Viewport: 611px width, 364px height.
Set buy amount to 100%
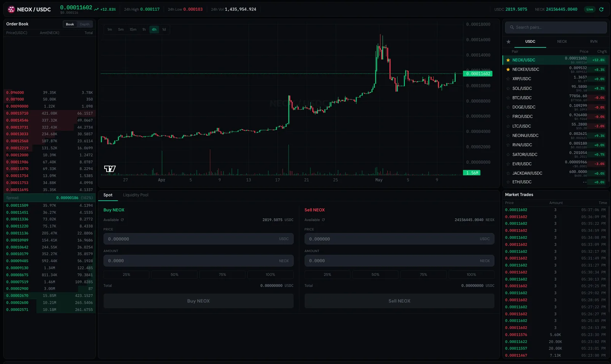pyautogui.click(x=270, y=275)
